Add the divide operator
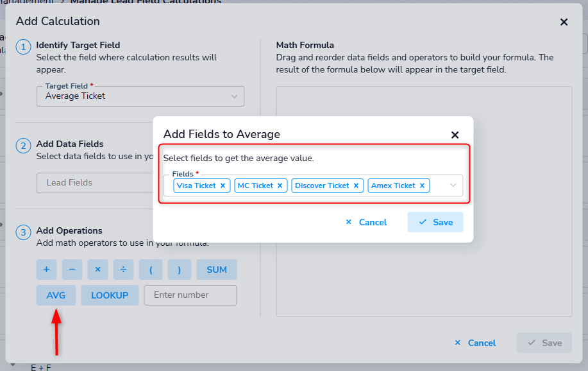Image resolution: width=588 pixels, height=371 pixels. (x=123, y=270)
